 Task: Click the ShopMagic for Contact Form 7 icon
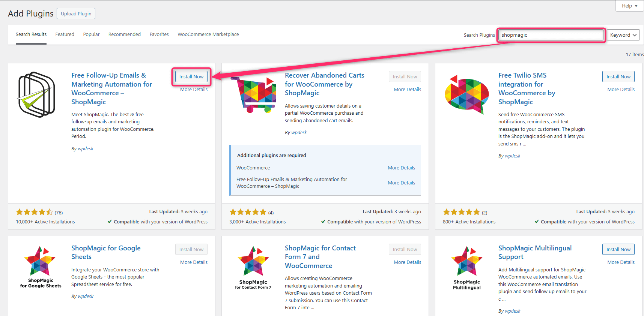(253, 267)
